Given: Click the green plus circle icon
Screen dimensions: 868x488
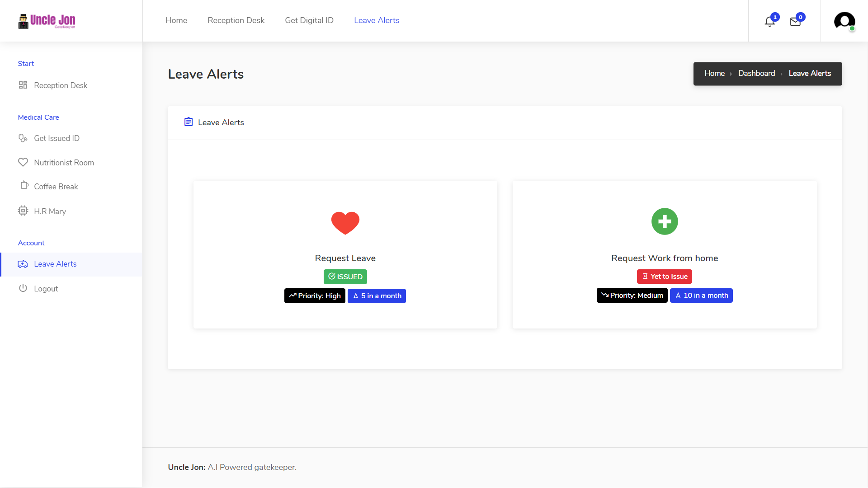Looking at the screenshot, I should coord(664,221).
